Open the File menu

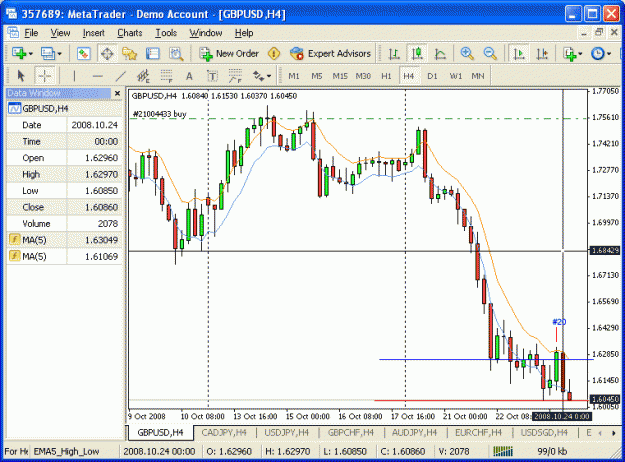tap(31, 33)
